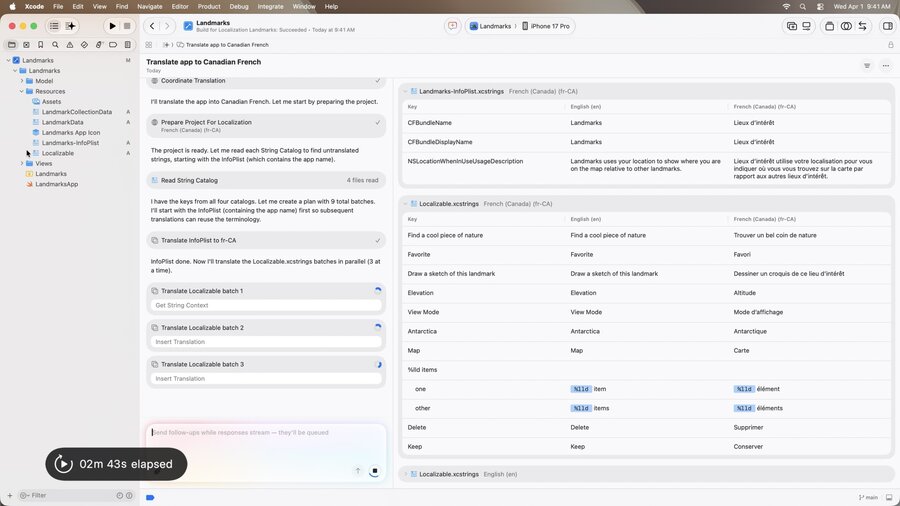The image size is (900, 506).
Task: Choose the Landmarks scheme in toolbar
Action: tap(490, 26)
